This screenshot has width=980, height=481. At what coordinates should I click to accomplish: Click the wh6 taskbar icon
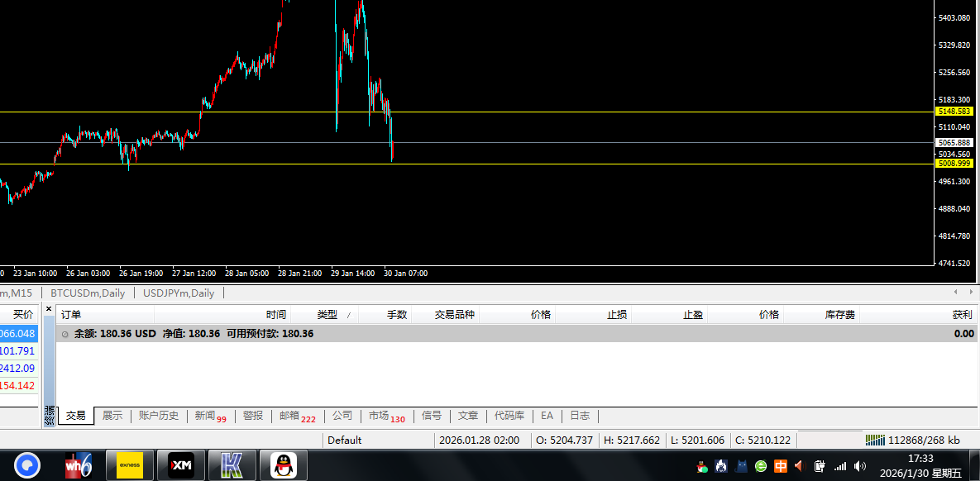pos(79,466)
